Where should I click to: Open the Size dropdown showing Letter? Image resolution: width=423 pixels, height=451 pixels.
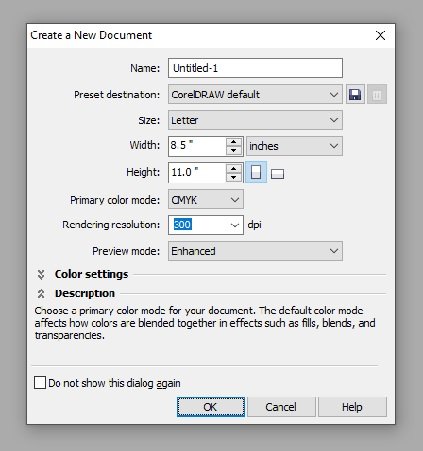[x=255, y=120]
